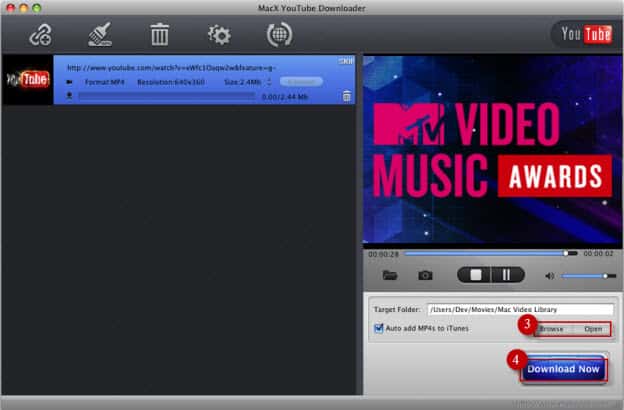Click the youtube.com/watch URL text
The height and width of the screenshot is (410, 624).
click(x=171, y=68)
